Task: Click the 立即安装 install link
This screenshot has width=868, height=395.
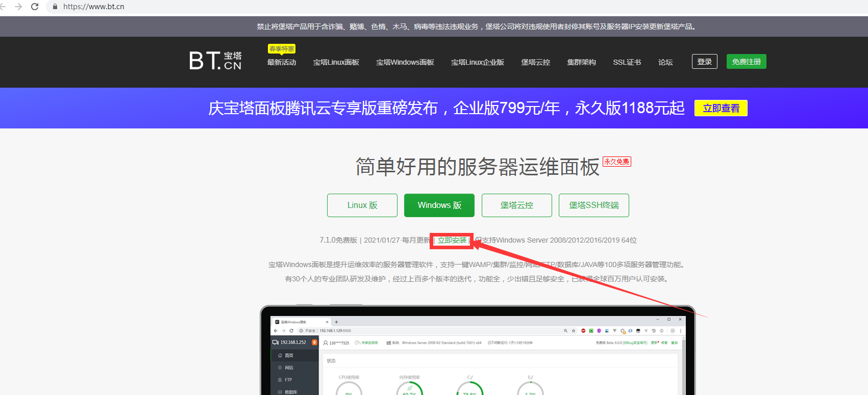Action: tap(452, 240)
